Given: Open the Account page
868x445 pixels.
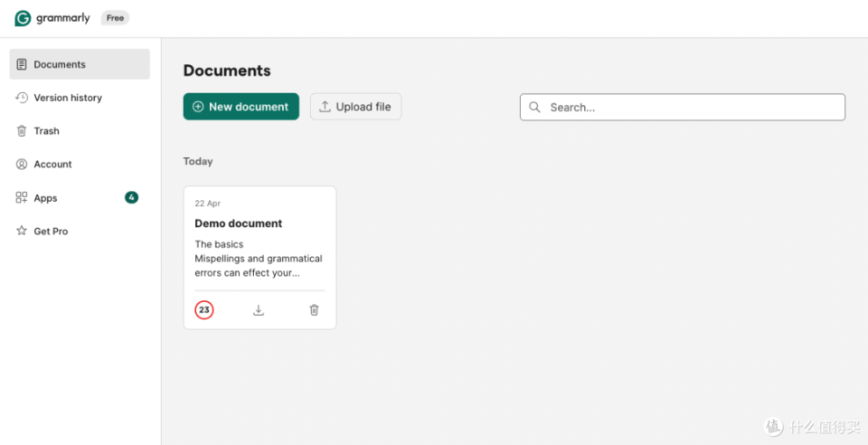Looking at the screenshot, I should tap(80, 164).
